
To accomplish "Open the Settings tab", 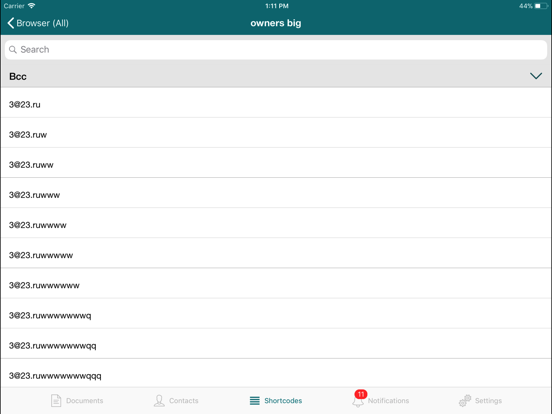I will (480, 401).
